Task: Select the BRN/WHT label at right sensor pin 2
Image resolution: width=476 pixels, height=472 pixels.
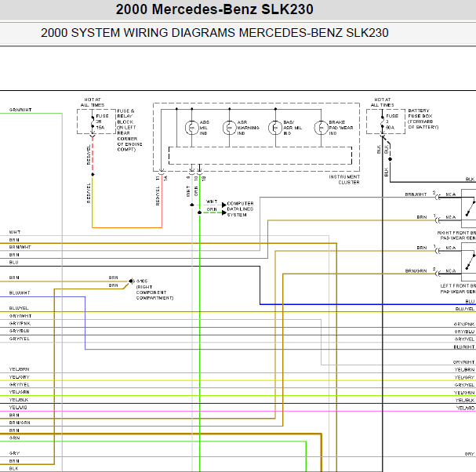Action: pos(416,194)
